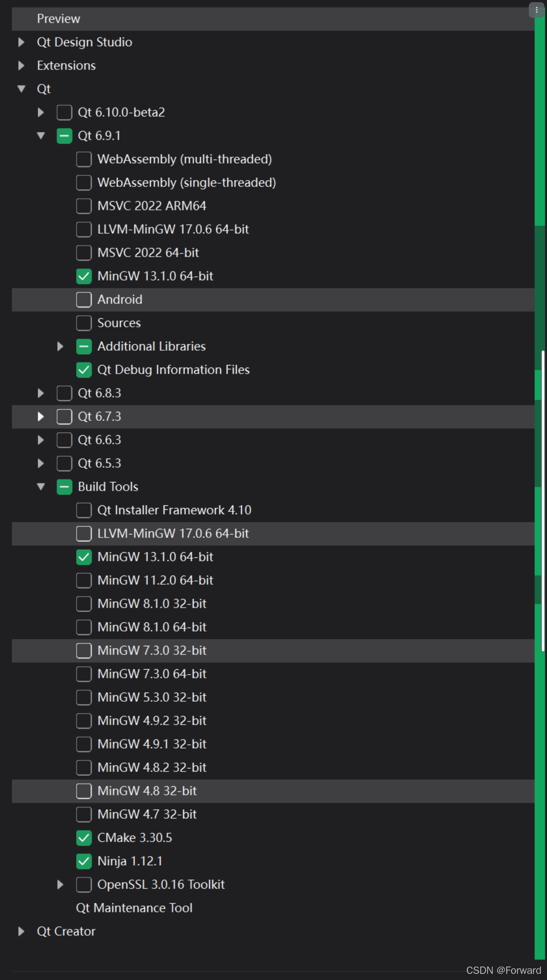
Task: Expand the Qt 6.10.0-beta2 node
Action: tap(41, 112)
